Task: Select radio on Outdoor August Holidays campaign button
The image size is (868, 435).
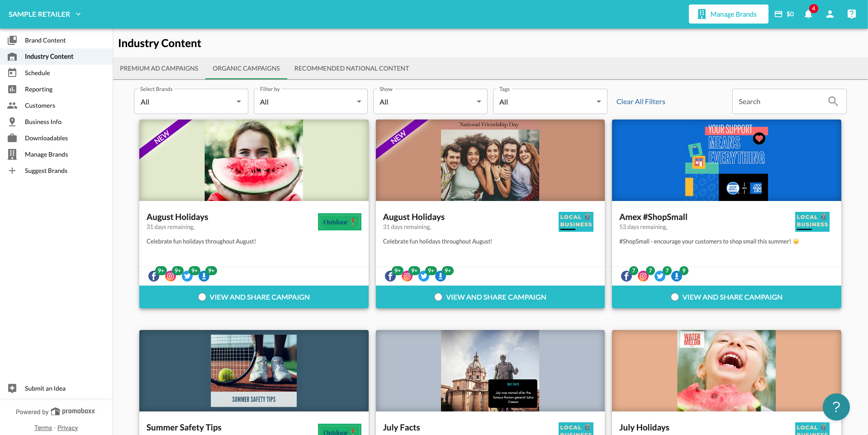Action: (x=202, y=297)
